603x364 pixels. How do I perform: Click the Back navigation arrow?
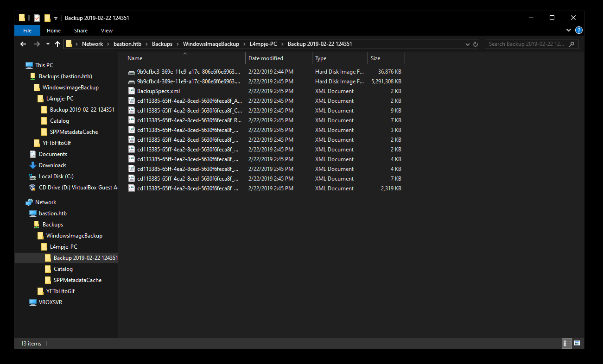click(23, 44)
